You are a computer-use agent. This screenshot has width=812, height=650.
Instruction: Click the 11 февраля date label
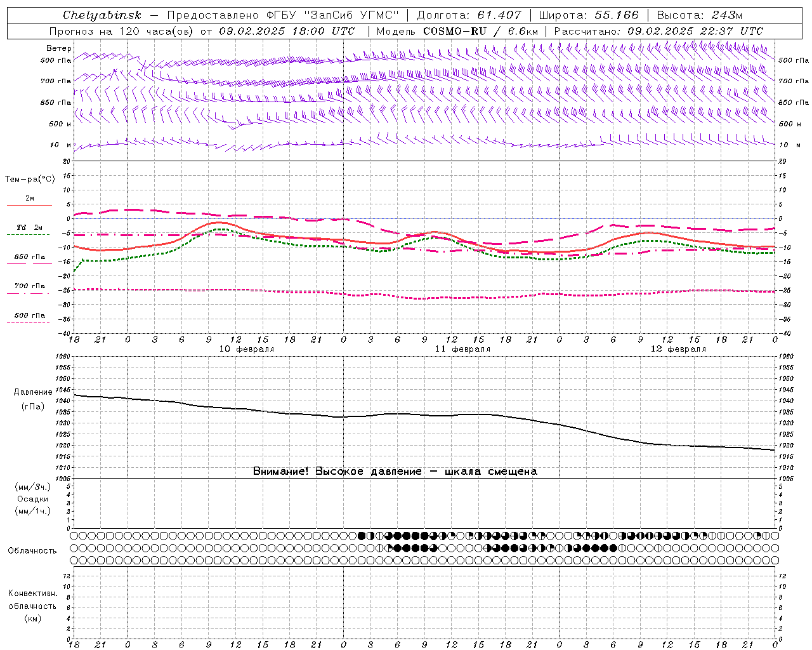(x=462, y=349)
